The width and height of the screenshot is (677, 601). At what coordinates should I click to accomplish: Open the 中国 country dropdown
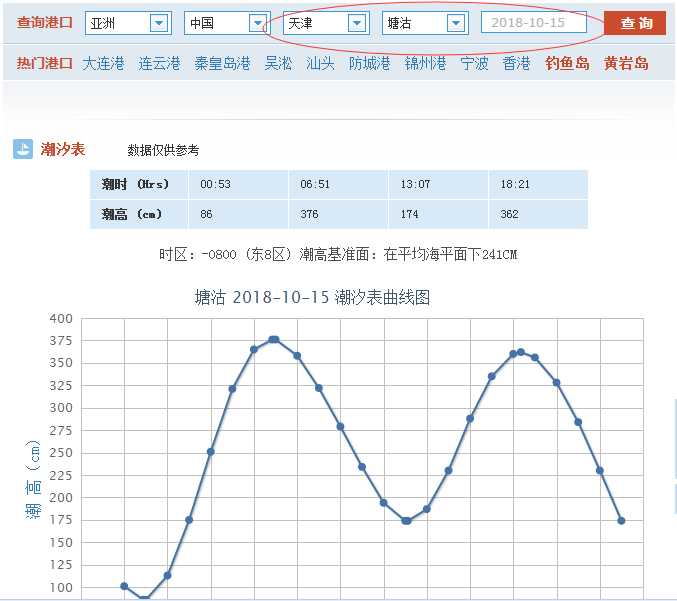point(227,23)
